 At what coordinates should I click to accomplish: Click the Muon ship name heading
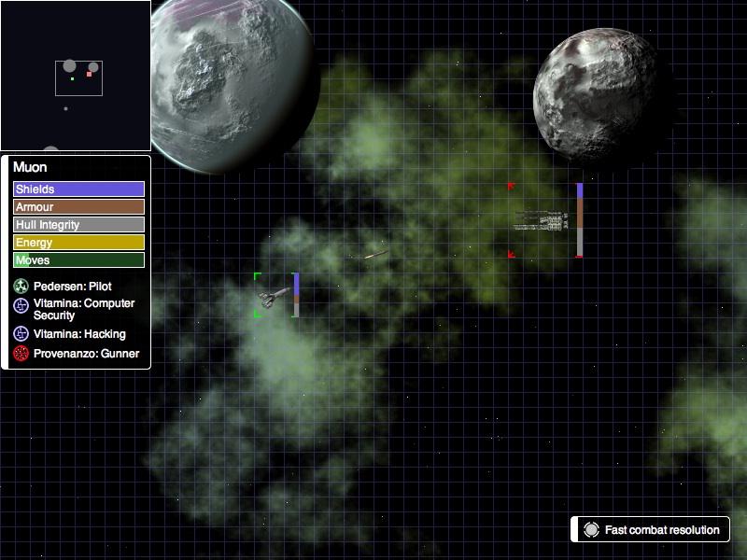click(31, 168)
